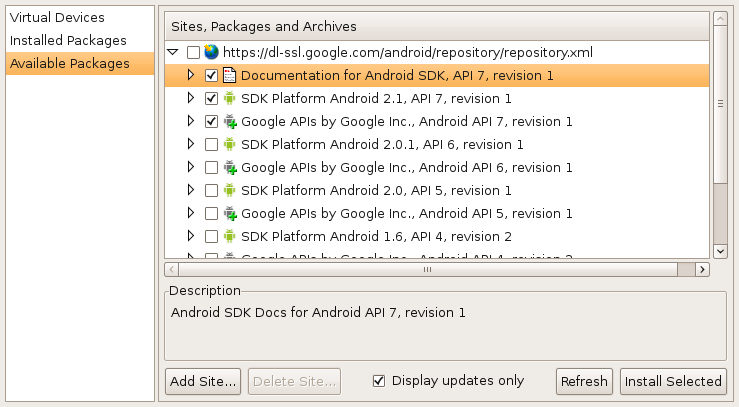Check Google APIs Android API 5 checkbox
This screenshot has height=407, width=739.
(211, 213)
